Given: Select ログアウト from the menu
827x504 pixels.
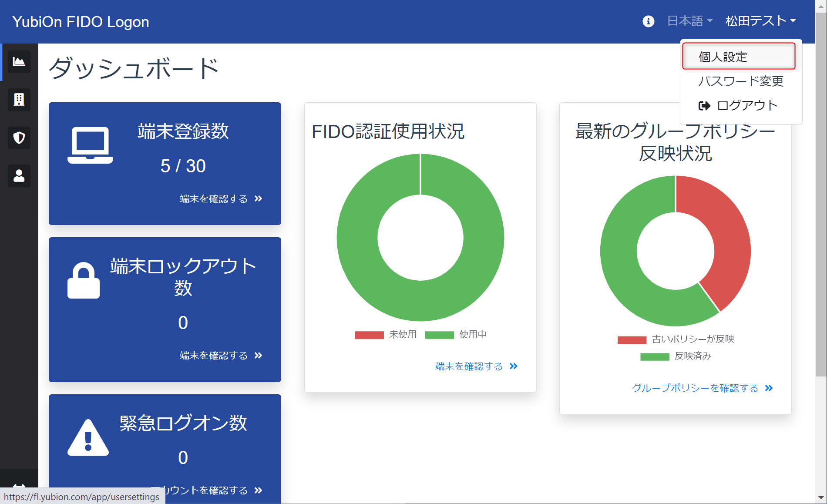Looking at the screenshot, I should (x=741, y=106).
